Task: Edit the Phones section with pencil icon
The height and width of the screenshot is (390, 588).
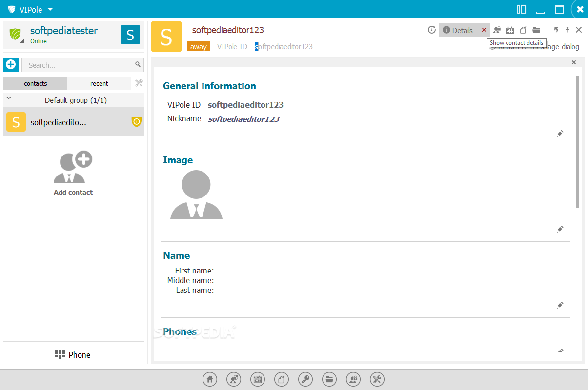Action: click(x=560, y=351)
